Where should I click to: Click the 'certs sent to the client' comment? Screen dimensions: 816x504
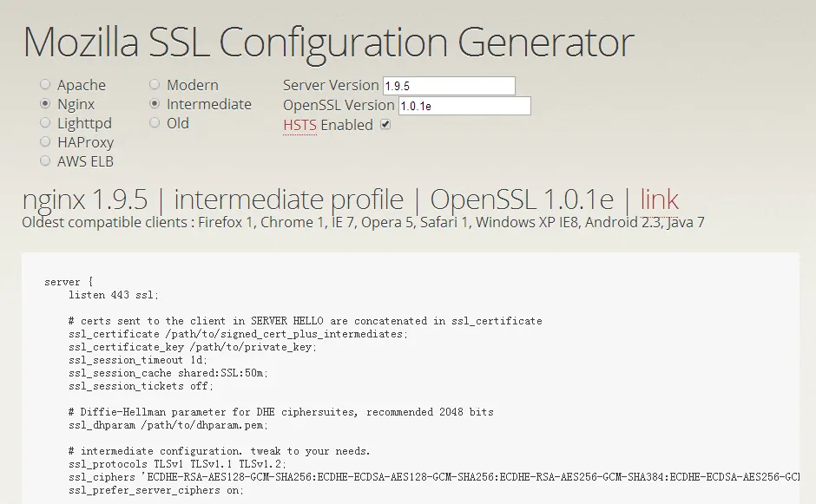(x=306, y=321)
